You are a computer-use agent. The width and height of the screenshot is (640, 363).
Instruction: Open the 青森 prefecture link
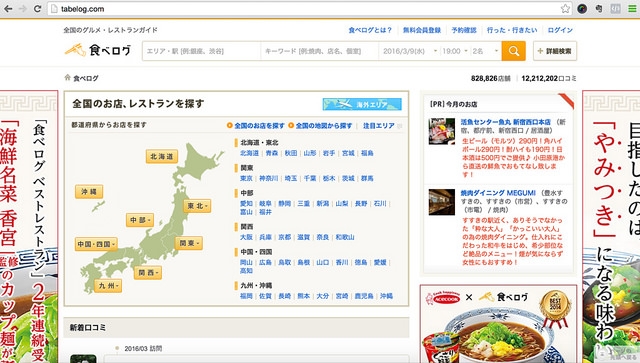tap(272, 153)
